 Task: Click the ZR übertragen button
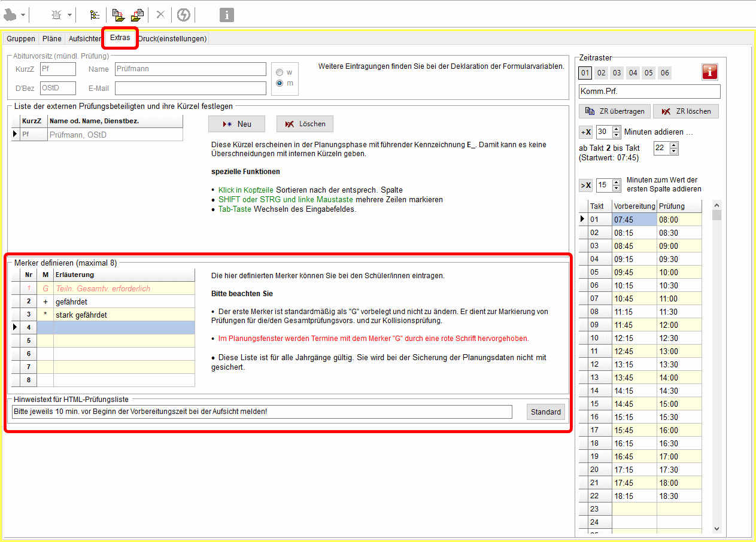coord(614,111)
